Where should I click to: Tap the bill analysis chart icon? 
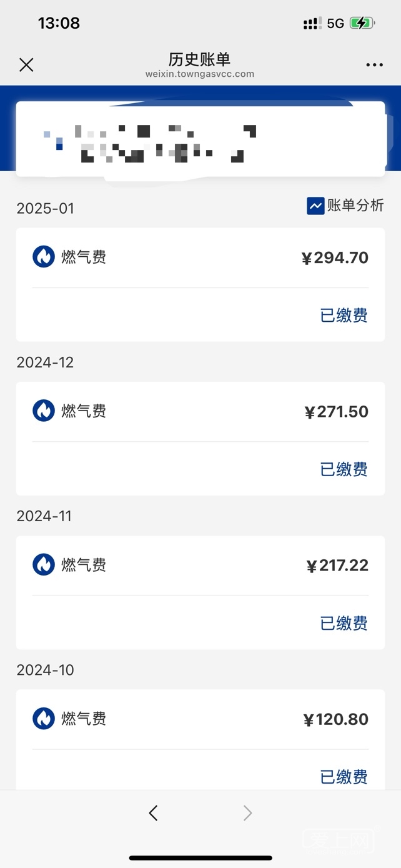[315, 206]
